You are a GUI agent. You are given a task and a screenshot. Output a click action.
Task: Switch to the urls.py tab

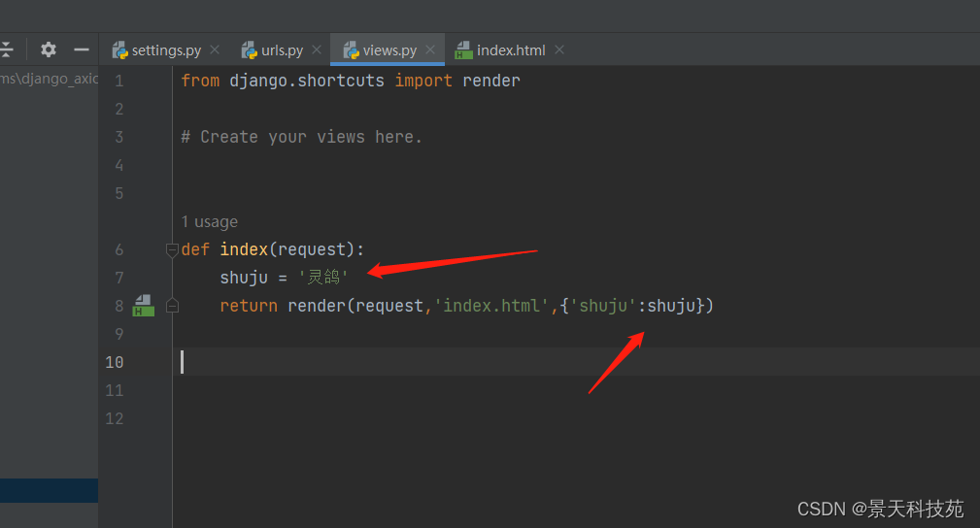pyautogui.click(x=282, y=50)
